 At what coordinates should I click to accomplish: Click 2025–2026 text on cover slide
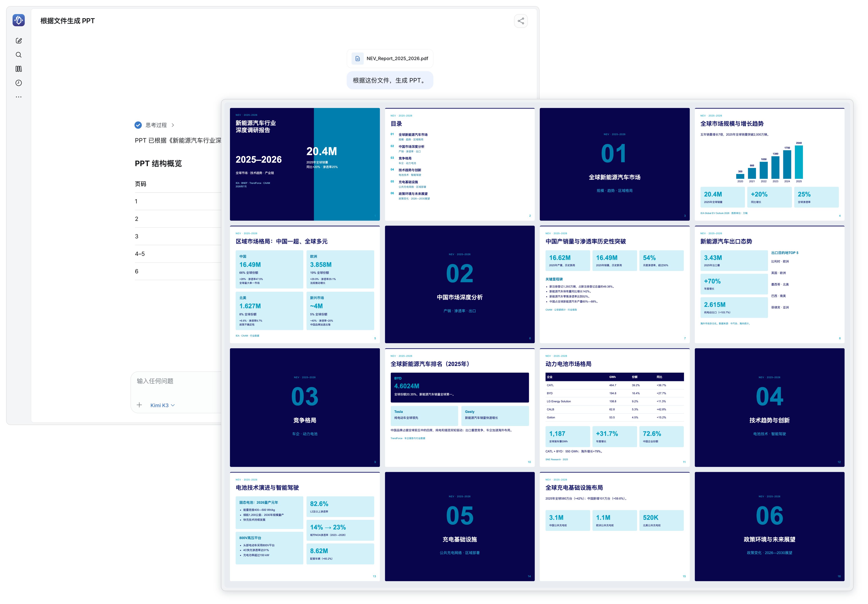259,159
